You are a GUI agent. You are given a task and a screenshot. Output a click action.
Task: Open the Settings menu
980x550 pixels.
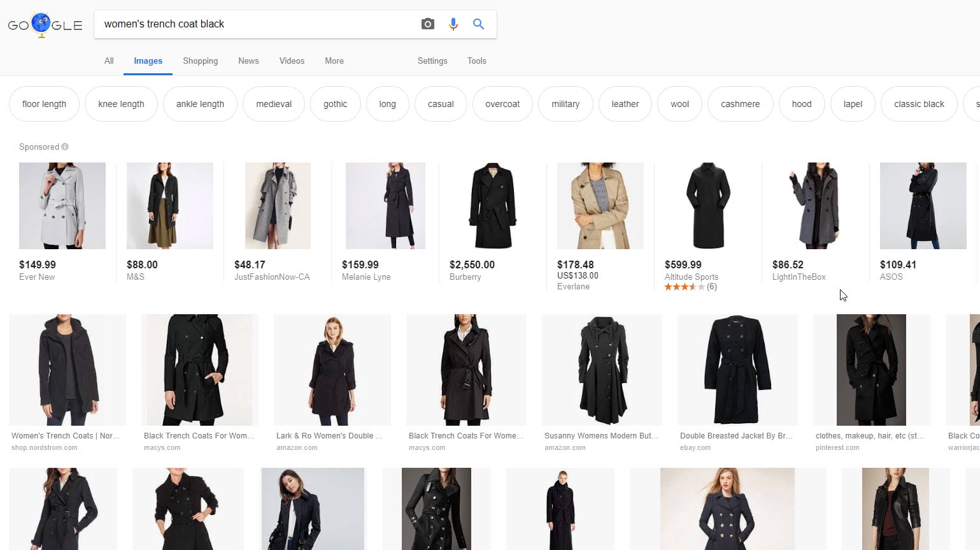(432, 61)
